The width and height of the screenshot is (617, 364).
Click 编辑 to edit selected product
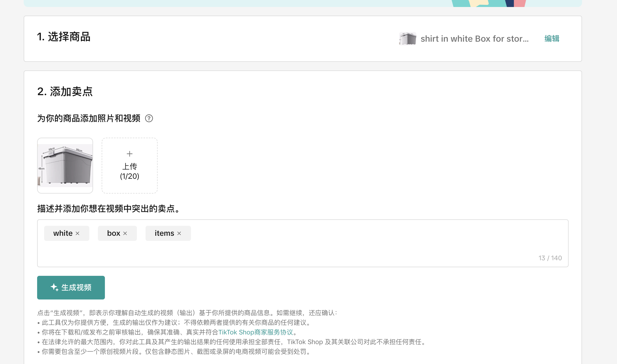pos(552,39)
